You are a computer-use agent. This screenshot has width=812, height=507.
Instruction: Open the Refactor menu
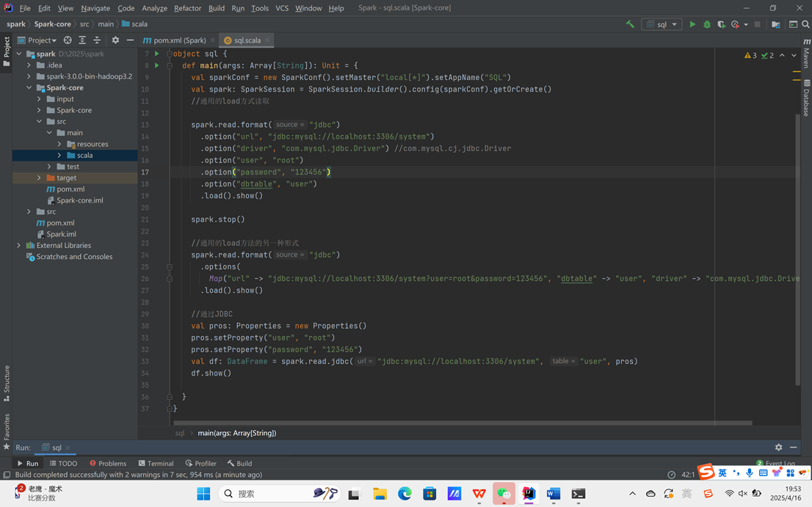pos(187,8)
